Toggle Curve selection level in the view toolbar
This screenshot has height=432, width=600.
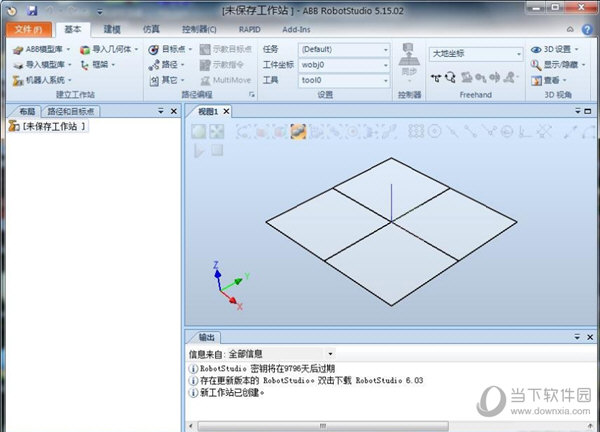pos(243,132)
